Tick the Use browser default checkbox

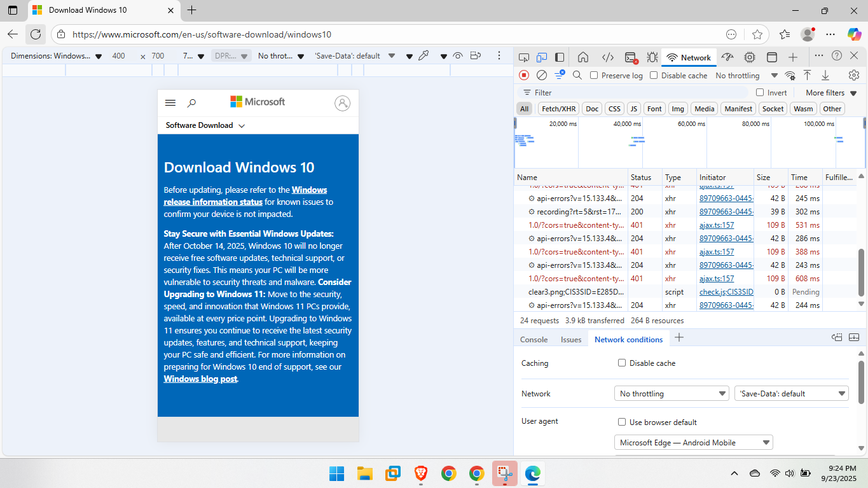pyautogui.click(x=622, y=422)
